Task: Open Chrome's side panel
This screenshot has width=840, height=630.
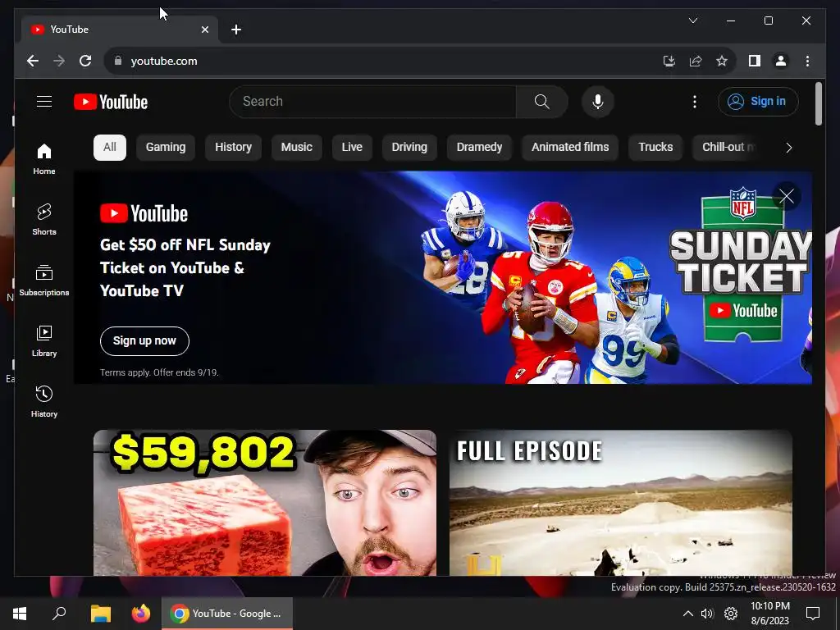Action: [755, 61]
